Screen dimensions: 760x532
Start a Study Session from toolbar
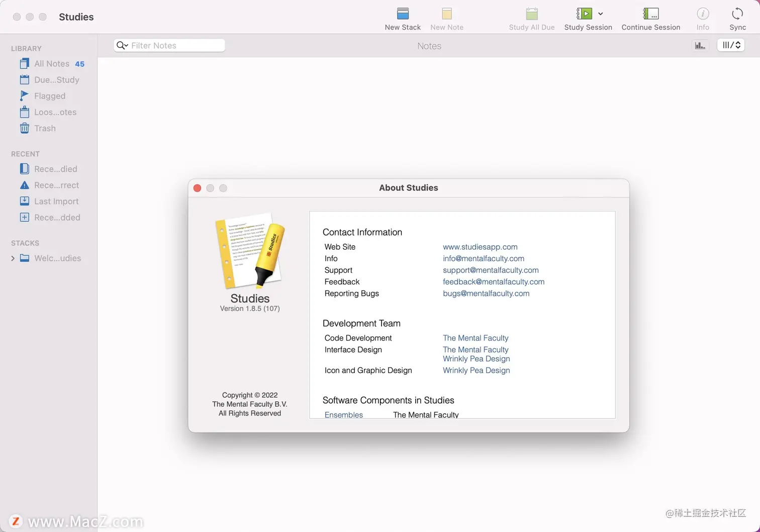click(584, 14)
